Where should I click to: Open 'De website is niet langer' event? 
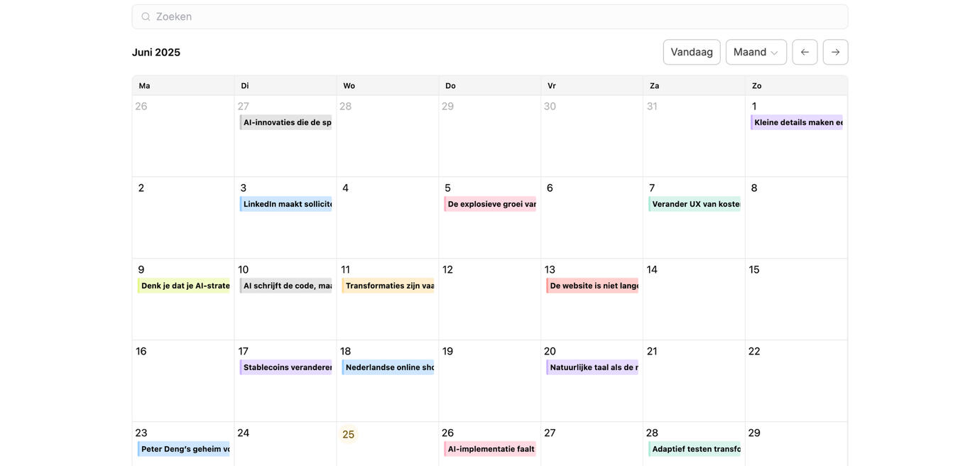pos(593,286)
